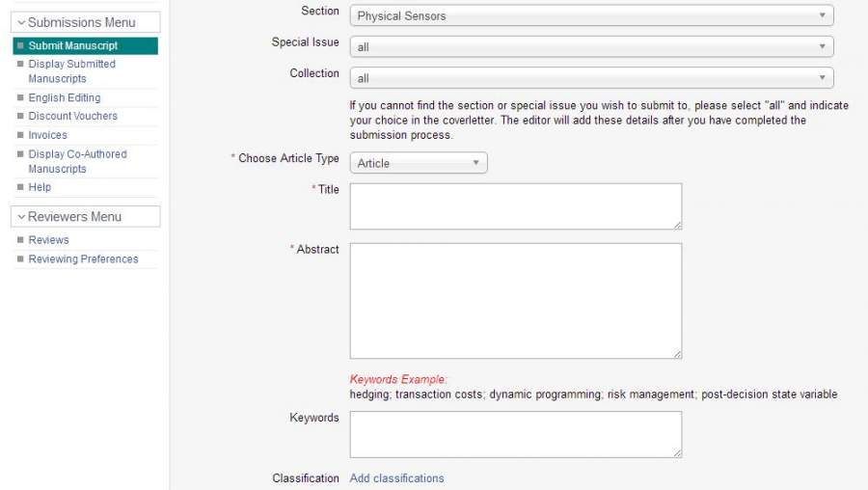Click inside the Keywords field

515,434
